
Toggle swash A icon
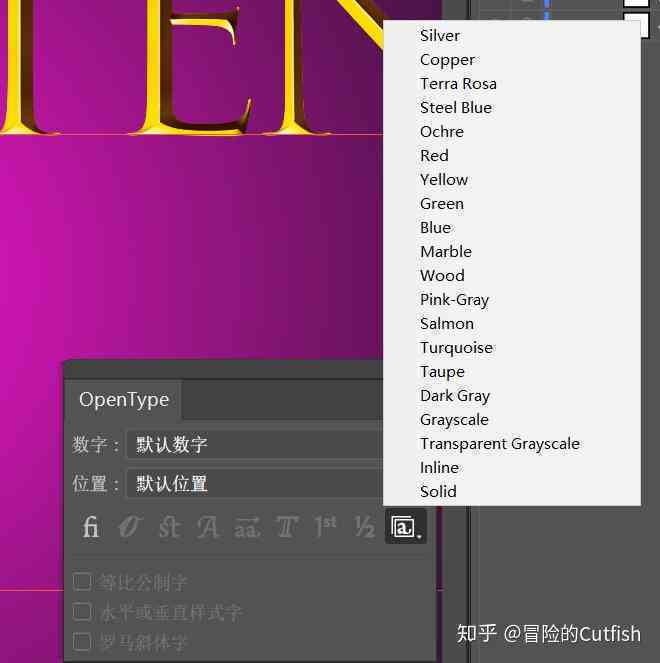pos(208,527)
